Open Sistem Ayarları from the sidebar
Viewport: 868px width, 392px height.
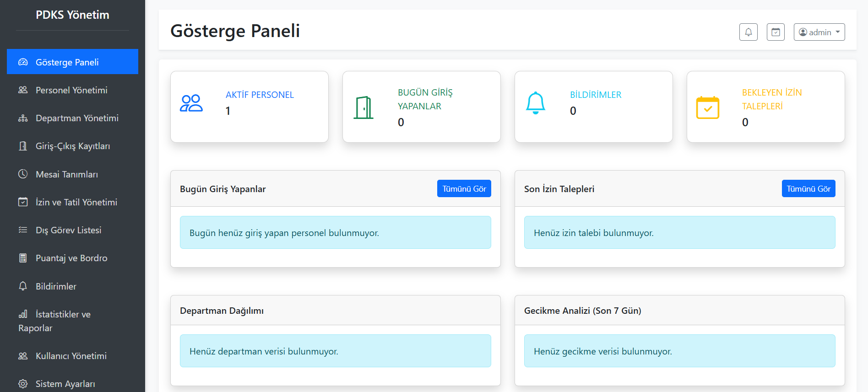tap(65, 384)
